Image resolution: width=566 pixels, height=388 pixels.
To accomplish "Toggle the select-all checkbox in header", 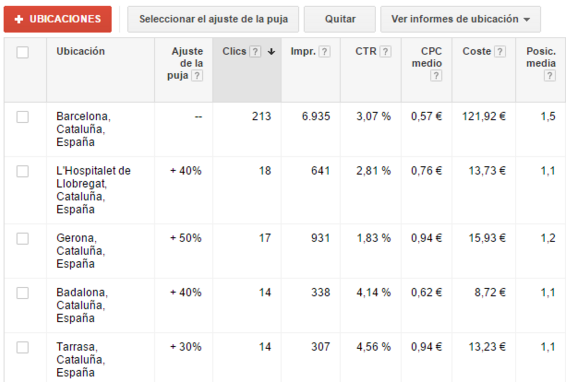I will 23,52.
